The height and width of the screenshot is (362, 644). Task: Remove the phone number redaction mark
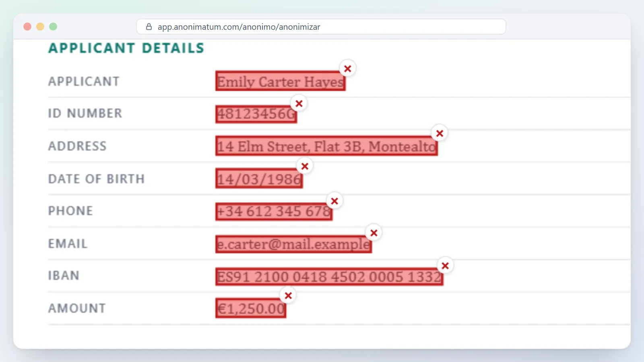(334, 201)
